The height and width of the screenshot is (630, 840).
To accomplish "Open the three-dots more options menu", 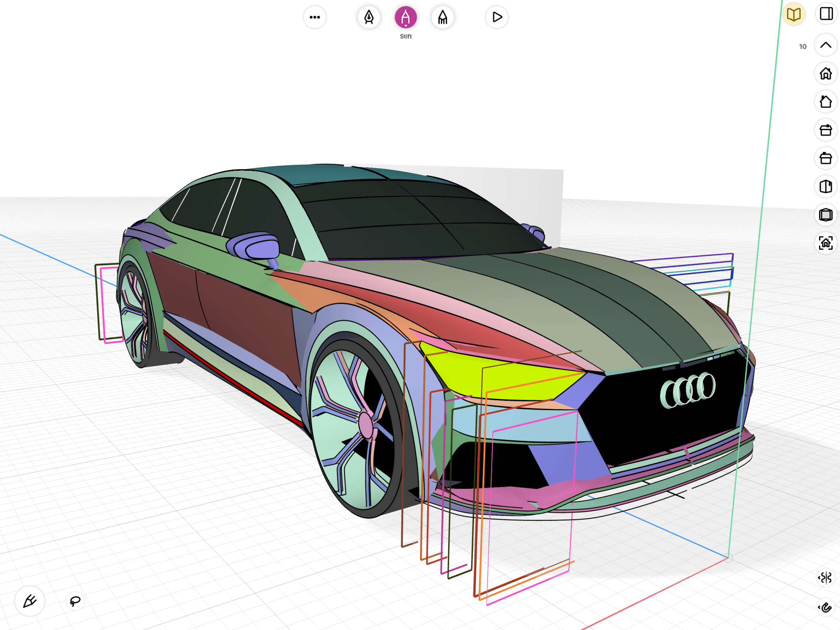I will pyautogui.click(x=315, y=17).
